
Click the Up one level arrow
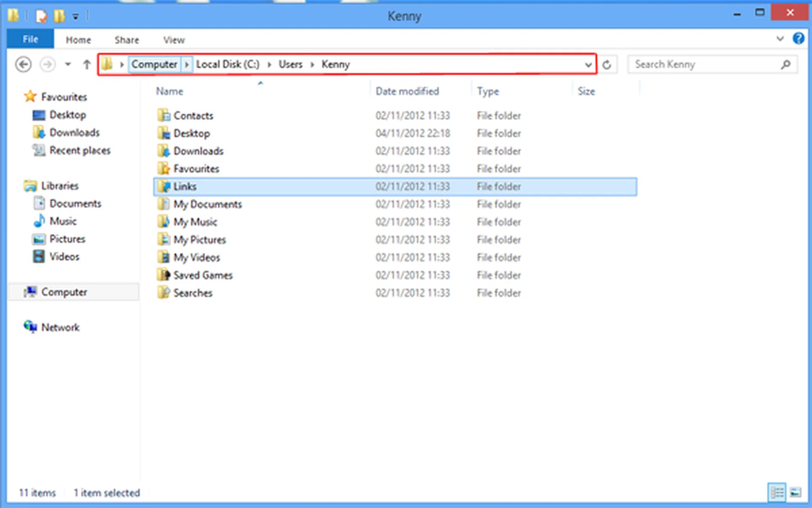tap(87, 65)
